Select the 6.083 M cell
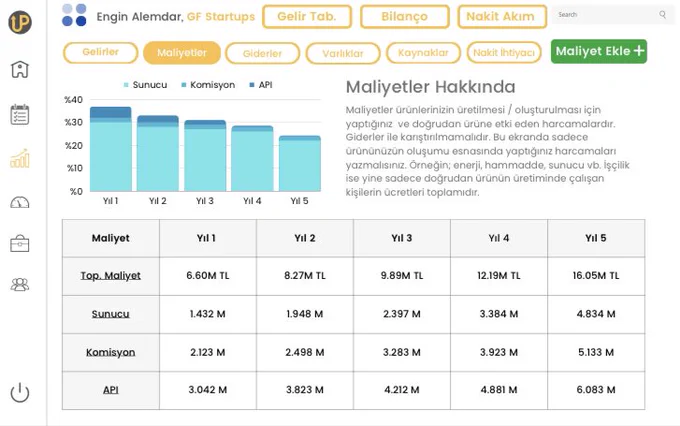 pyautogui.click(x=596, y=390)
